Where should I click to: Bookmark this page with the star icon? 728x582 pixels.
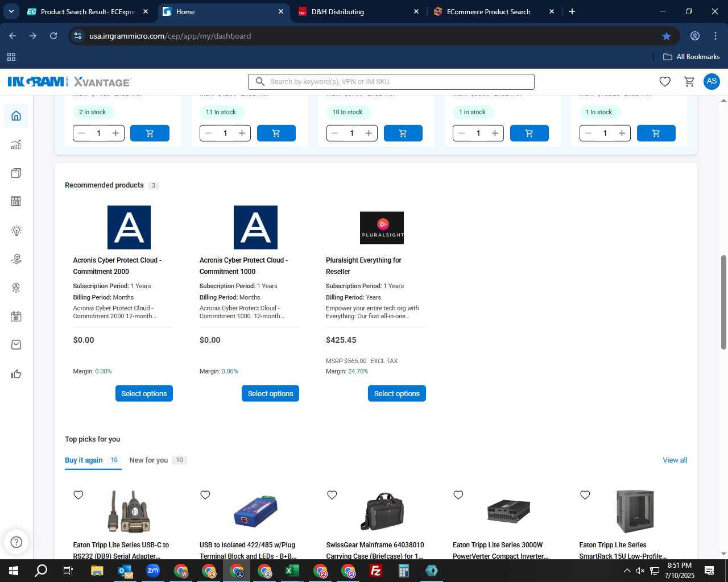pyautogui.click(x=667, y=36)
